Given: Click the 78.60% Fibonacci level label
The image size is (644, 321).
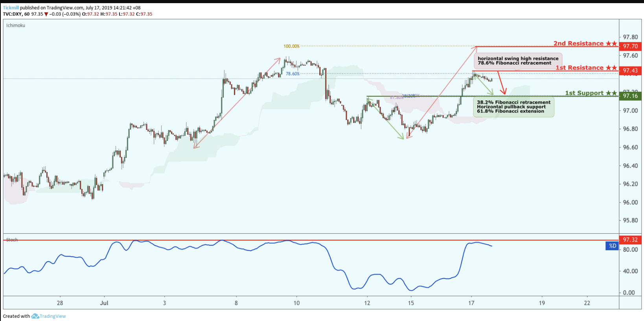Looking at the screenshot, I should point(293,74).
